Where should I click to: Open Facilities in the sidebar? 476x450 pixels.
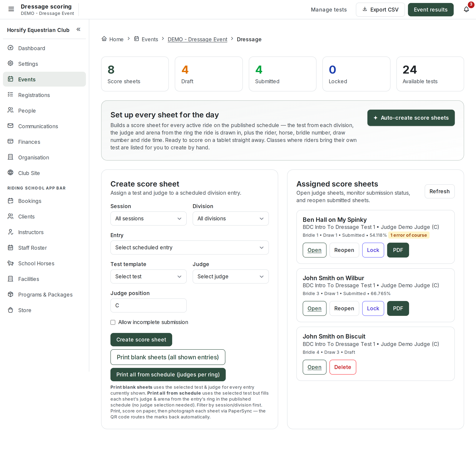[x=44, y=279]
